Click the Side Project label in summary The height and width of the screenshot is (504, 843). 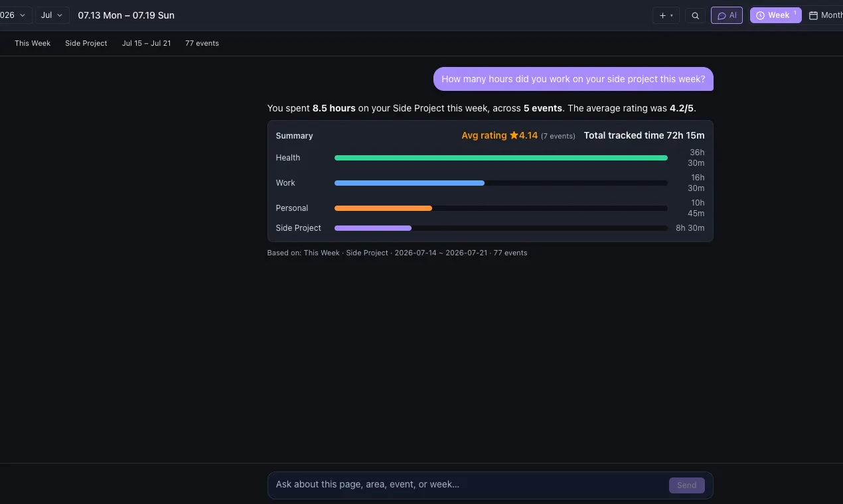[298, 228]
